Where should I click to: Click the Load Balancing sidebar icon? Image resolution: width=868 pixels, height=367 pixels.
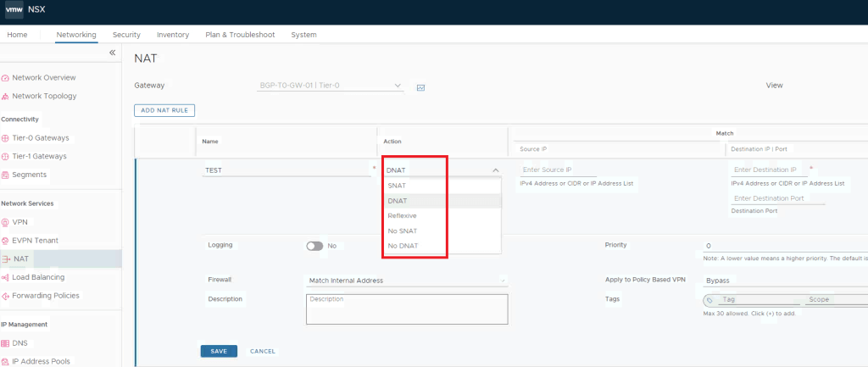(x=6, y=277)
